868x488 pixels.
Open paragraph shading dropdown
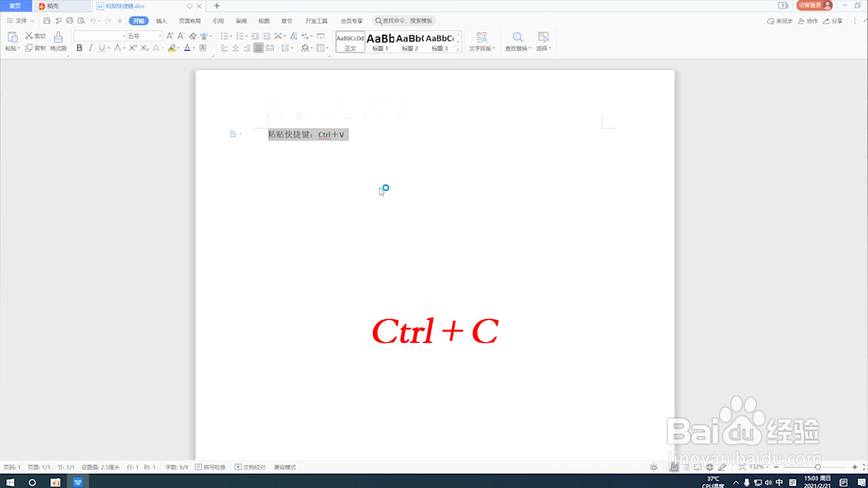pyautogui.click(x=312, y=48)
